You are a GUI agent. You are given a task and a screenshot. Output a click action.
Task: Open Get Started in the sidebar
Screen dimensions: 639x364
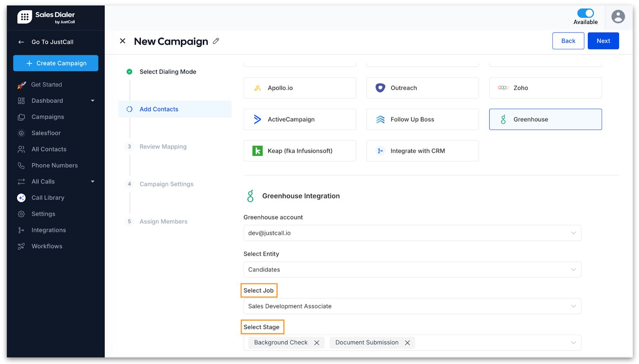click(x=47, y=85)
